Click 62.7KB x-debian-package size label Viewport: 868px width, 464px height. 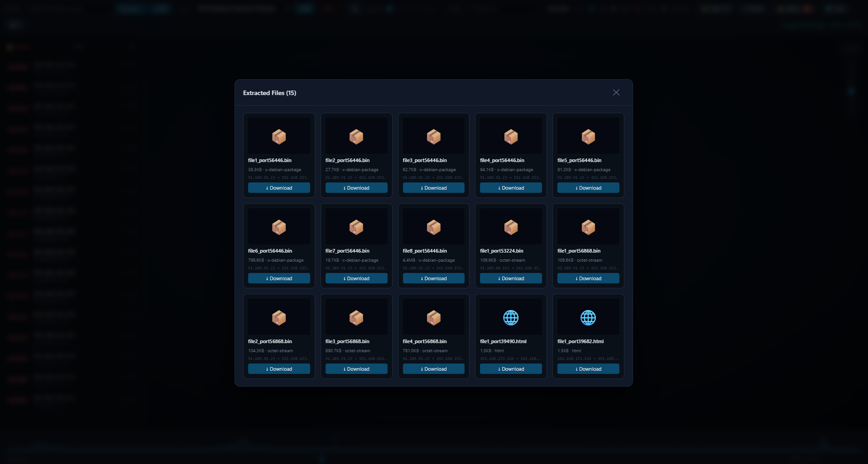coord(429,170)
